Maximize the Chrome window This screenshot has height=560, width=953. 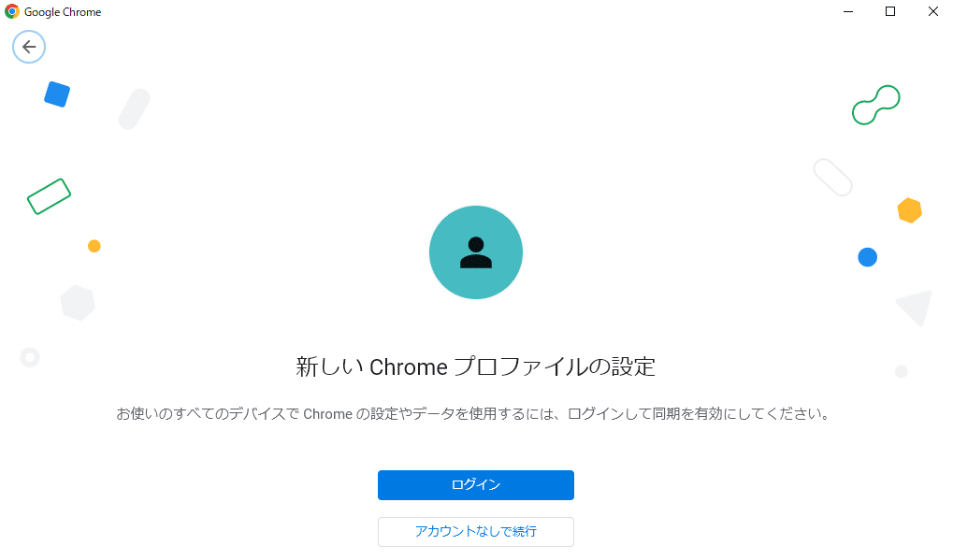click(x=890, y=11)
